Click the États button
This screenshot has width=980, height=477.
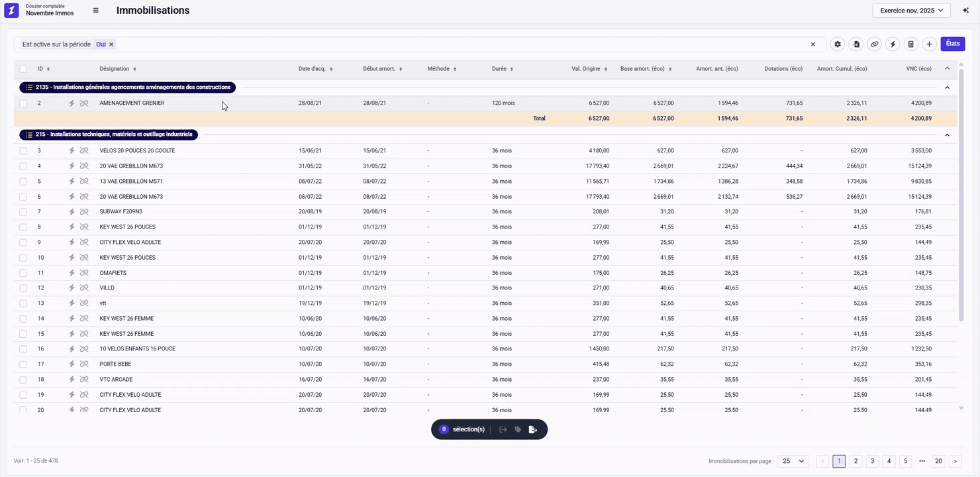(952, 44)
